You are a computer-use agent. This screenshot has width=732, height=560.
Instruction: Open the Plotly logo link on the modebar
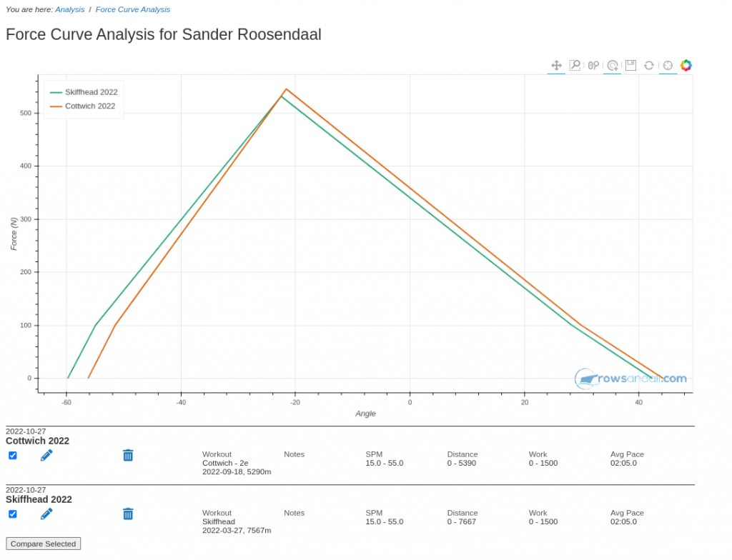click(x=686, y=65)
